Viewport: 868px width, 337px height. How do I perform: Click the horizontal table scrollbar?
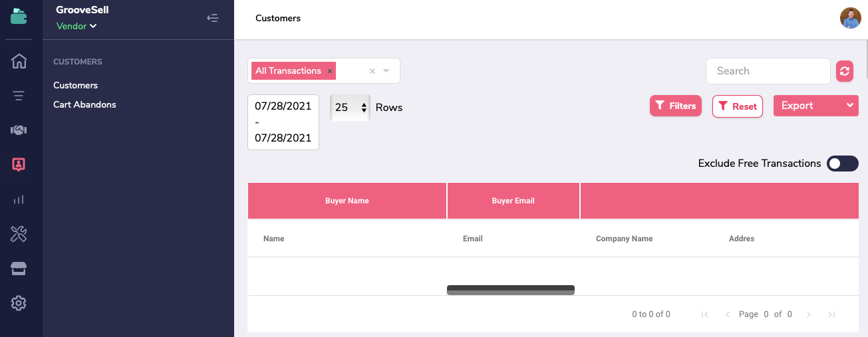(x=510, y=289)
